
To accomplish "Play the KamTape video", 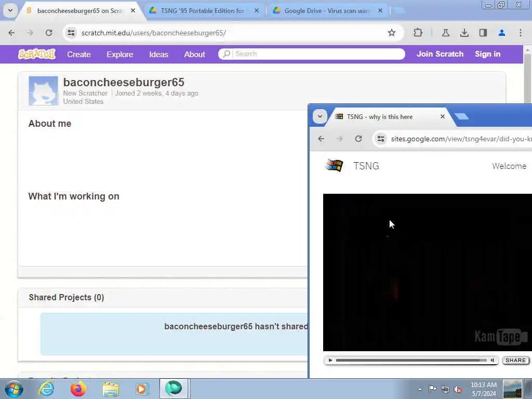I will click(x=330, y=361).
